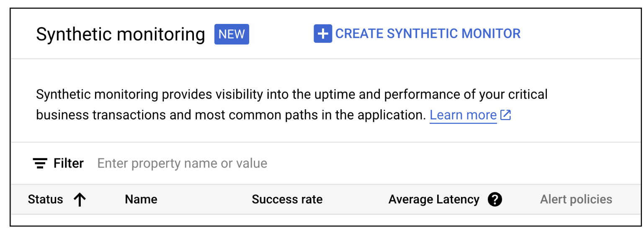
Task: Click the blue NEW badge
Action: [232, 34]
